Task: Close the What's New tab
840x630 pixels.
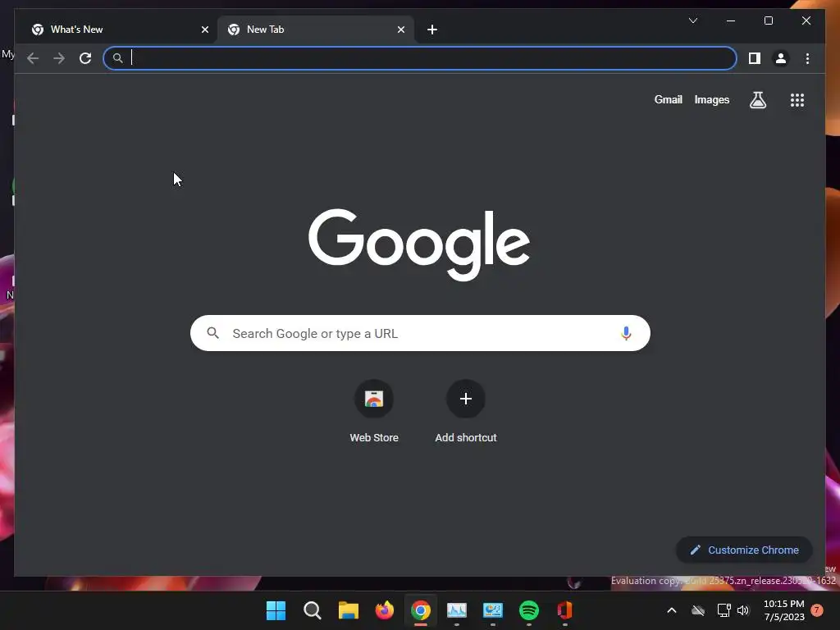Action: click(204, 30)
